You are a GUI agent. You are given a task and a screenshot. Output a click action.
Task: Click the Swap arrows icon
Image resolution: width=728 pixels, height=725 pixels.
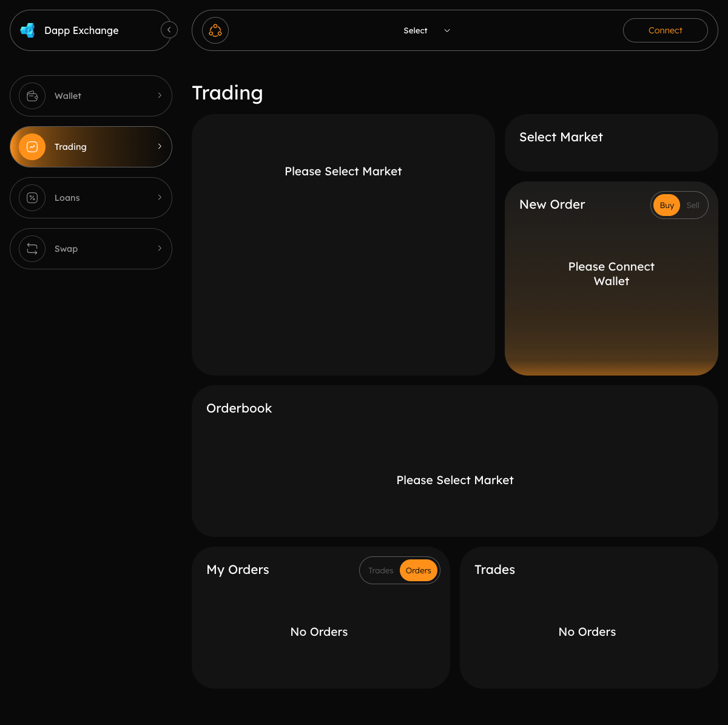click(x=32, y=248)
